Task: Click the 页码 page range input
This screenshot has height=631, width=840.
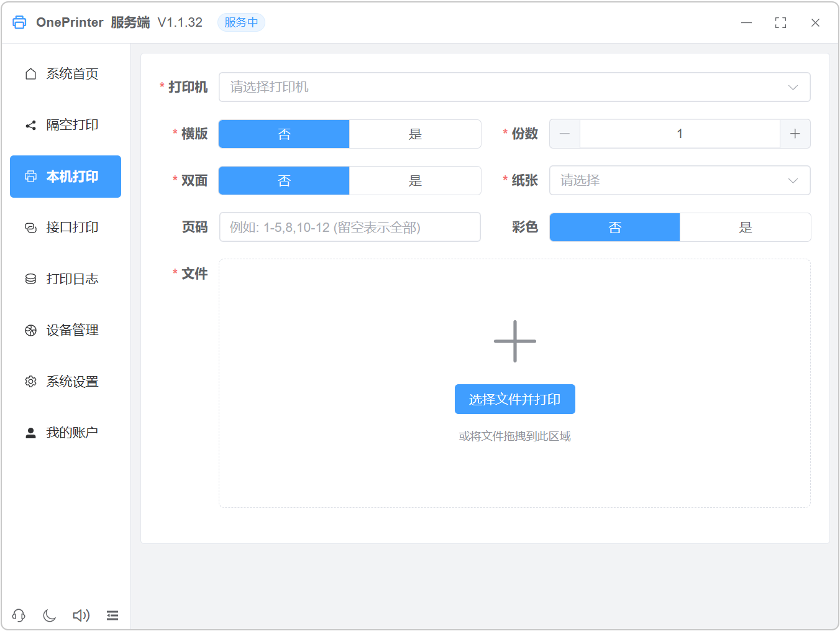Action: click(350, 227)
